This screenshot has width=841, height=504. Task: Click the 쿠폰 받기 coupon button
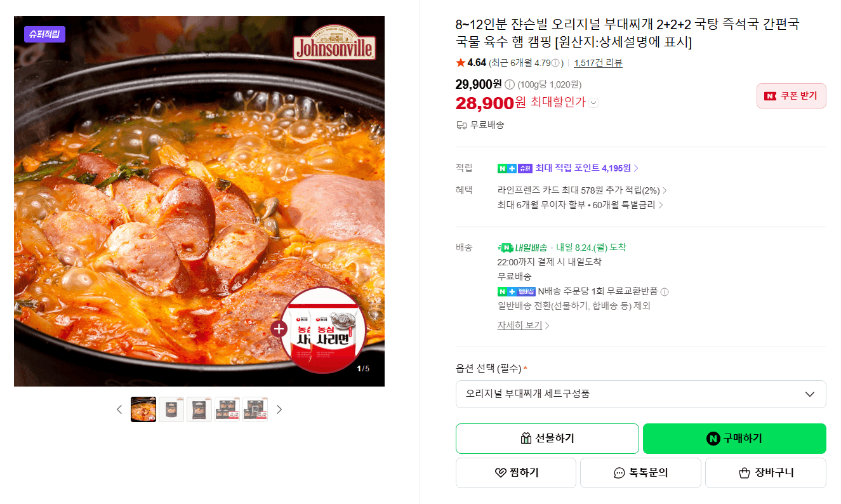tap(791, 96)
